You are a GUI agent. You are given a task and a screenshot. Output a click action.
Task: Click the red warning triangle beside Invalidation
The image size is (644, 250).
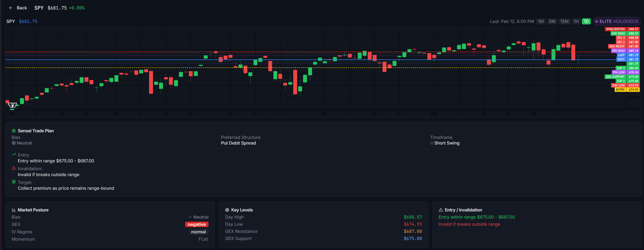pos(14,168)
